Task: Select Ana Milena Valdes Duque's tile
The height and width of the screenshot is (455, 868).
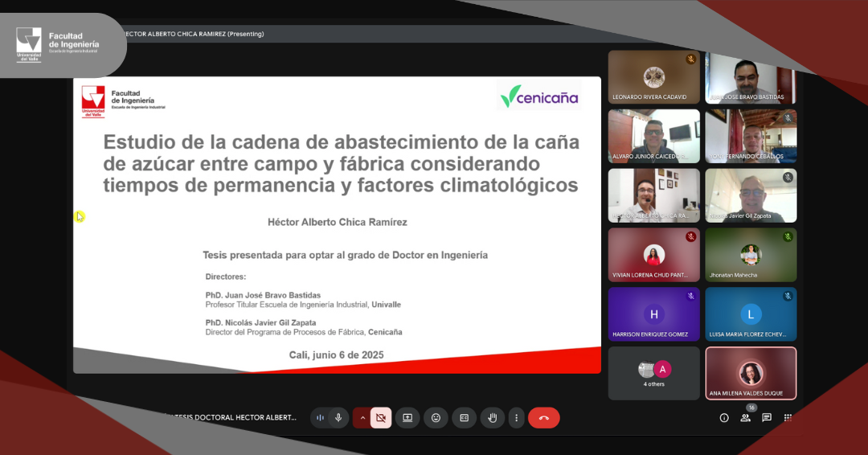Action: point(751,373)
